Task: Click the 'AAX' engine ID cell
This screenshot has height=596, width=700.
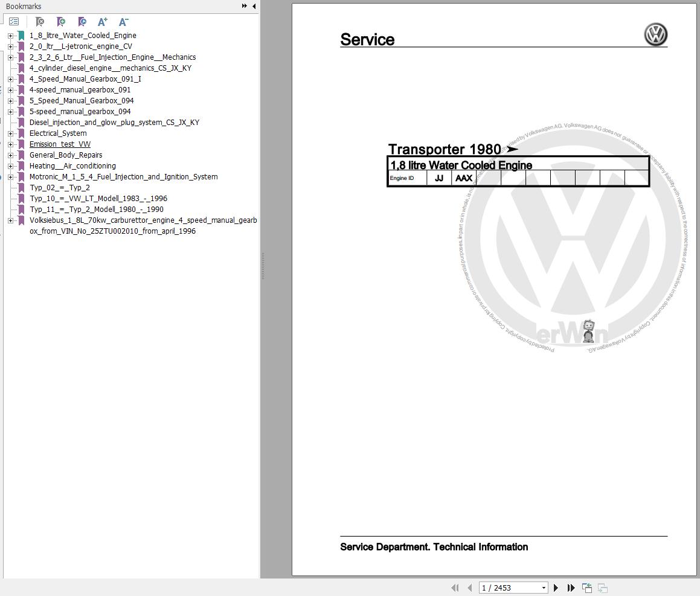Action: pyautogui.click(x=464, y=178)
